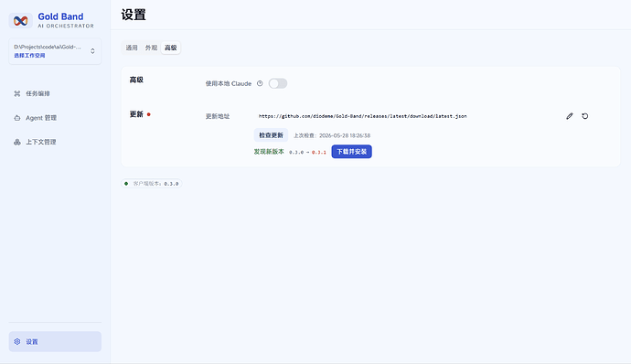Click the help icon beside 使用本地 Claude
Screen dimensions: 631x364
260,83
